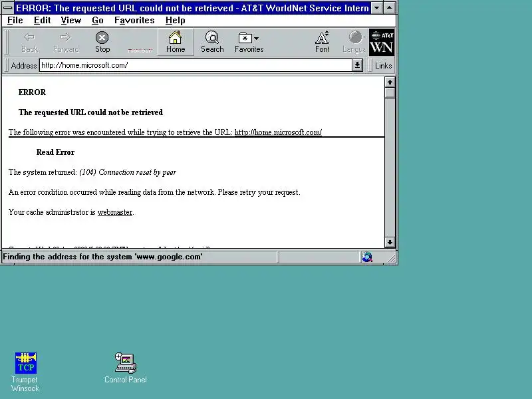
Task: Open the Search toolbar button
Action: [212, 43]
